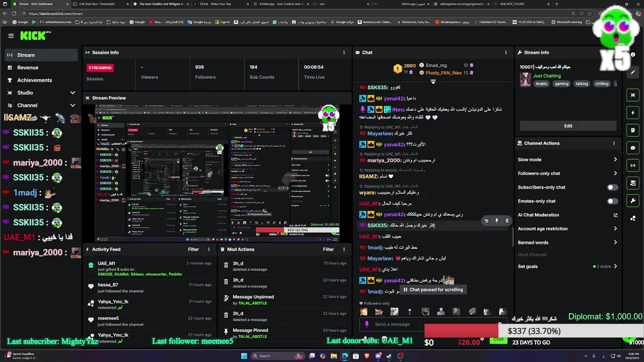The height and width of the screenshot is (362, 644).
Task: Click the red donation goal progress bar
Action: (x=461, y=331)
